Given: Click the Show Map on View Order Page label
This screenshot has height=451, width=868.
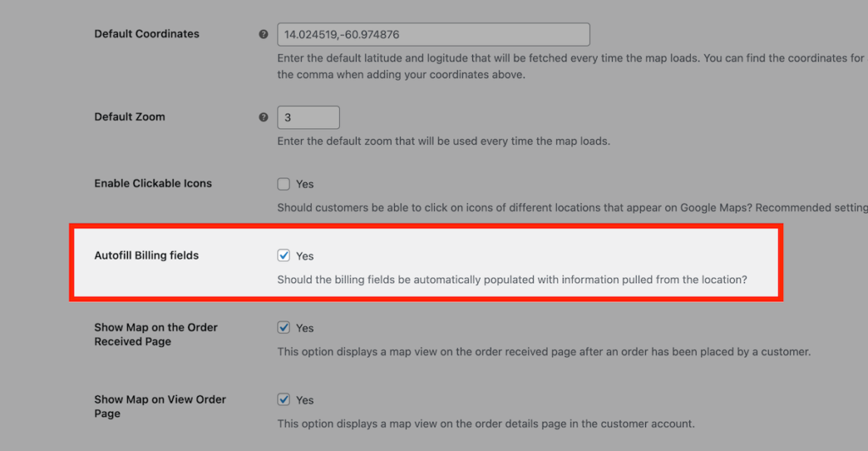Looking at the screenshot, I should point(160,406).
